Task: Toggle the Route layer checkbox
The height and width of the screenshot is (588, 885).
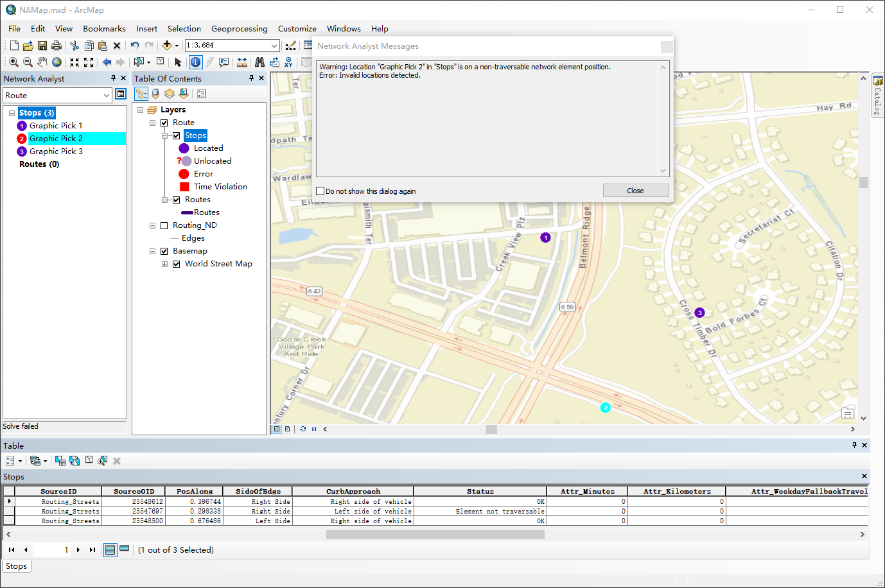Action: (164, 123)
